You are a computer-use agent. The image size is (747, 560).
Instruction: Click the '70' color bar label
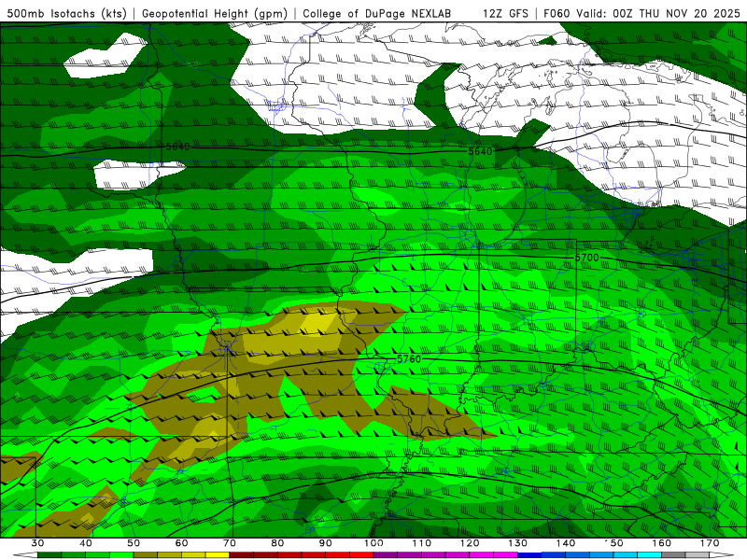tap(230, 543)
